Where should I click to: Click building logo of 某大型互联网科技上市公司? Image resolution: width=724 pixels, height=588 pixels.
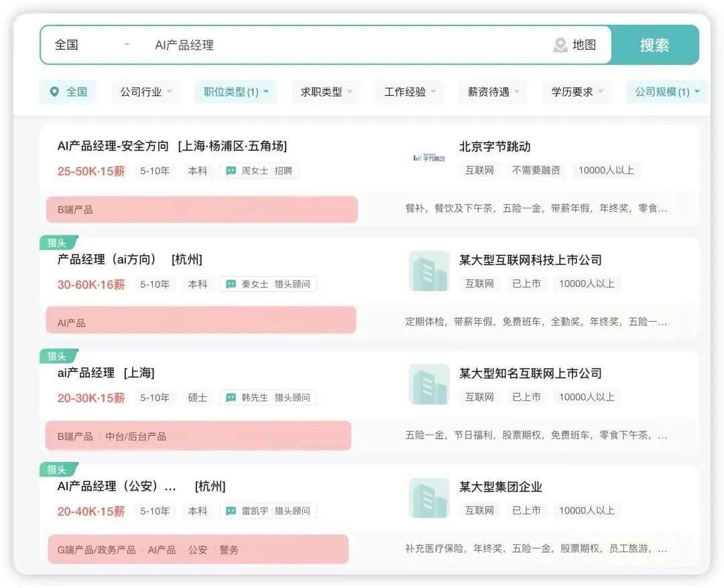pos(428,271)
